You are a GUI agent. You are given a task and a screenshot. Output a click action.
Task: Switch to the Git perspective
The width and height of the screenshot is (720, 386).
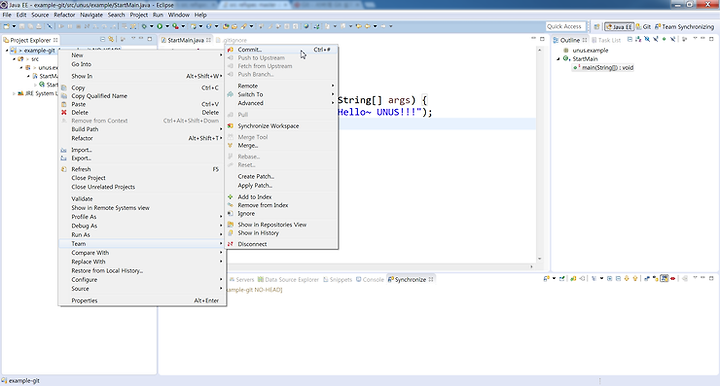click(x=643, y=27)
